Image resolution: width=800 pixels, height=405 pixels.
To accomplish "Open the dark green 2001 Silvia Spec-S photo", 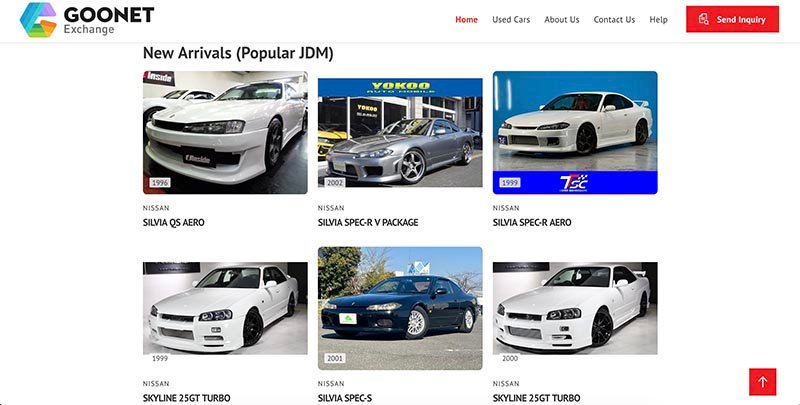I will click(400, 308).
